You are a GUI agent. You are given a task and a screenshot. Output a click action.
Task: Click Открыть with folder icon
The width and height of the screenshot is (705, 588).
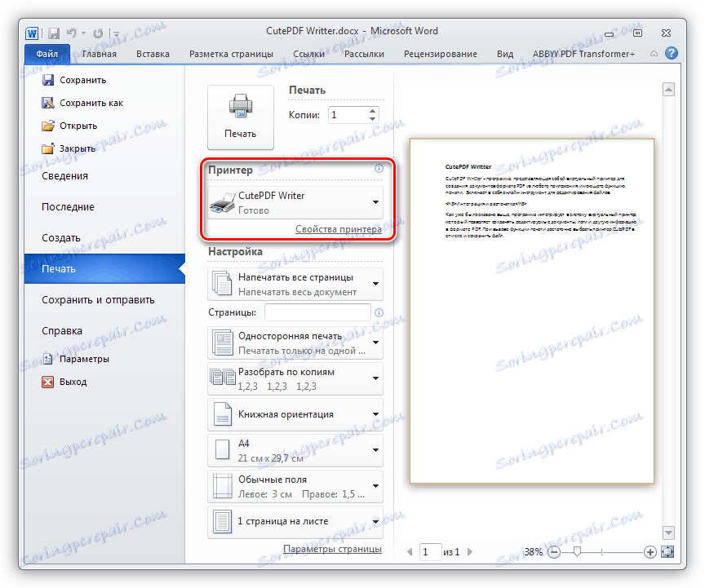pos(69,126)
